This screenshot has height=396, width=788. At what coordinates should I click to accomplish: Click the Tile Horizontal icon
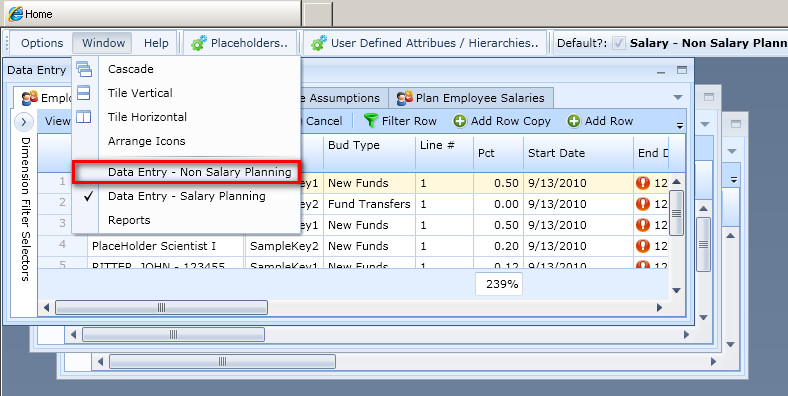click(x=83, y=117)
